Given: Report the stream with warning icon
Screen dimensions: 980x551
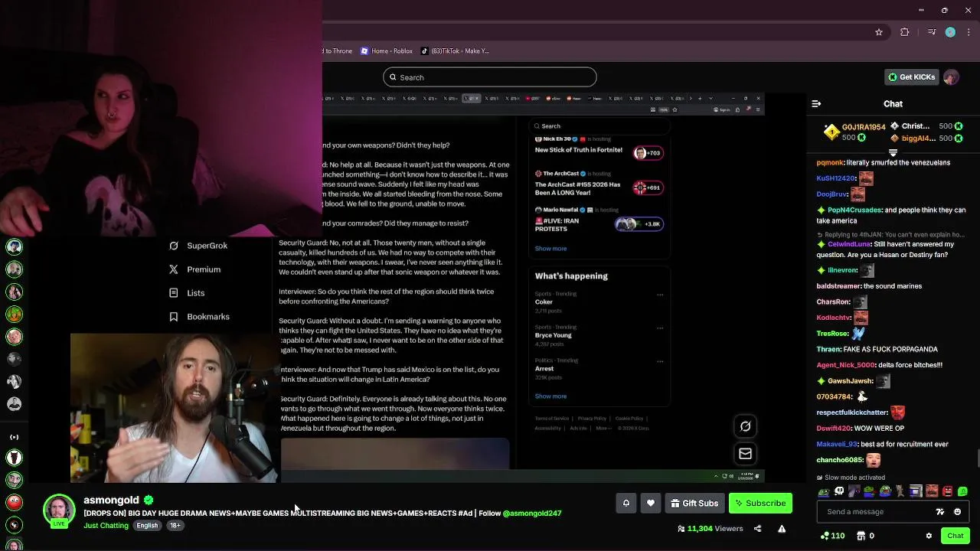Looking at the screenshot, I should point(782,529).
